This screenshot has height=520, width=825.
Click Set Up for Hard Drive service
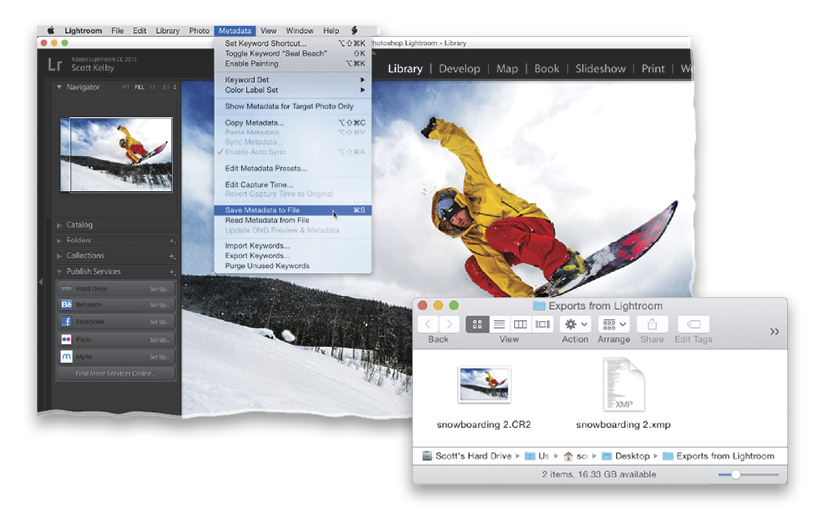[x=159, y=289]
